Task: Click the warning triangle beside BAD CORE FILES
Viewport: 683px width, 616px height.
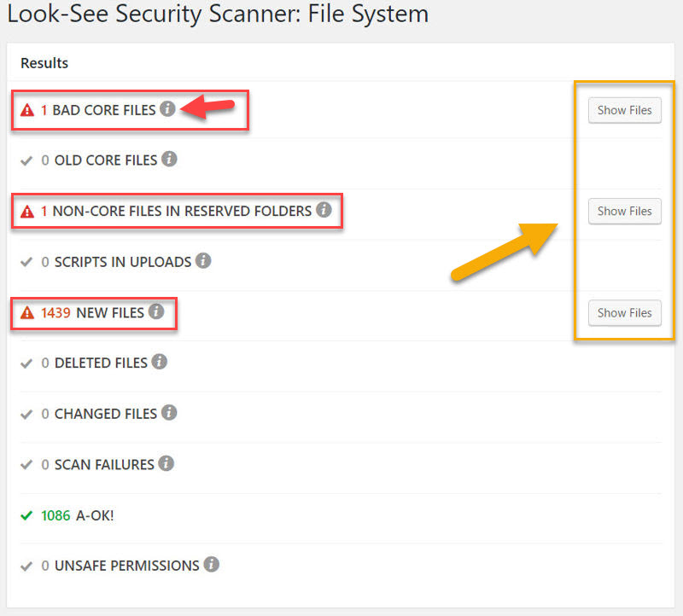Action: (26, 109)
